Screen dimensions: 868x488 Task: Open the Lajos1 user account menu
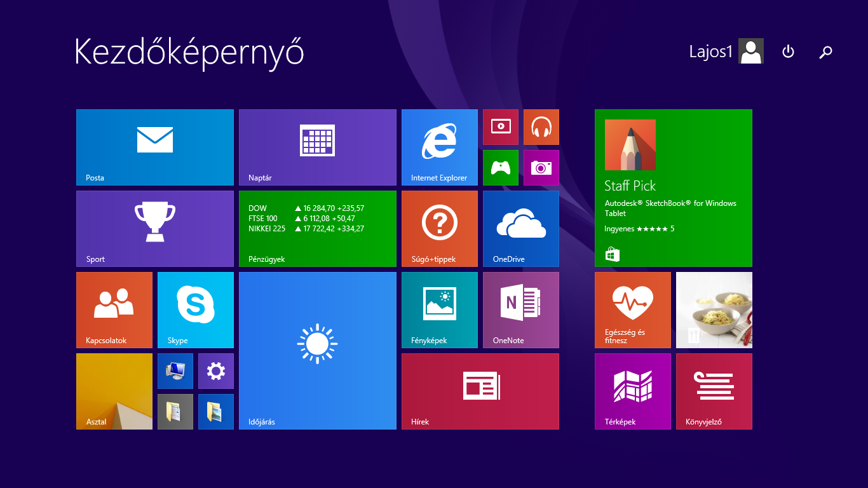tap(726, 51)
